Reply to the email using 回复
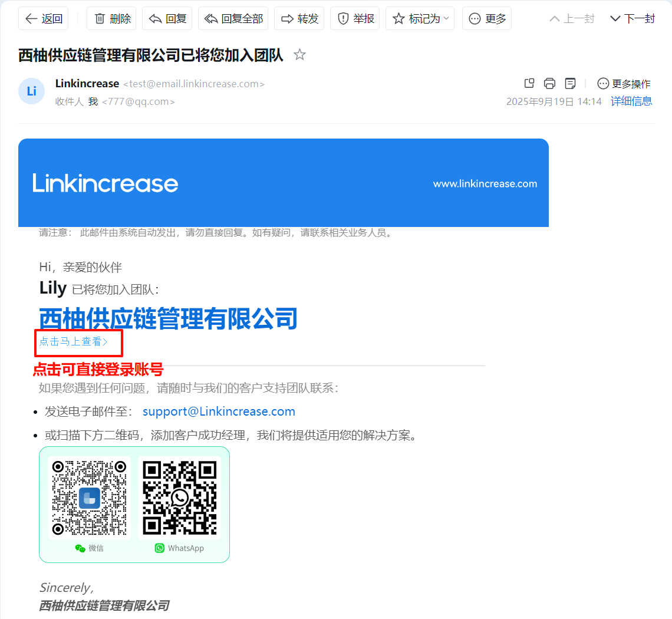Screen dimensions: 672x619 (x=167, y=19)
